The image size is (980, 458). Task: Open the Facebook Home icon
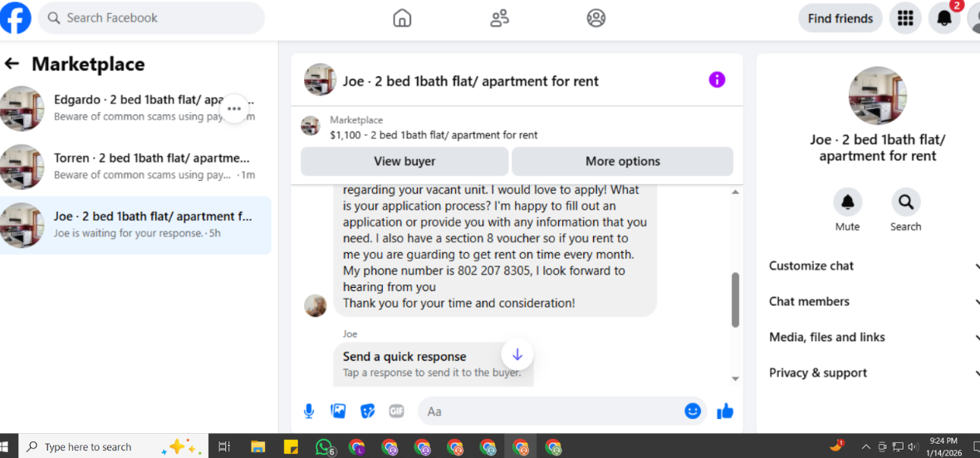coord(402,18)
